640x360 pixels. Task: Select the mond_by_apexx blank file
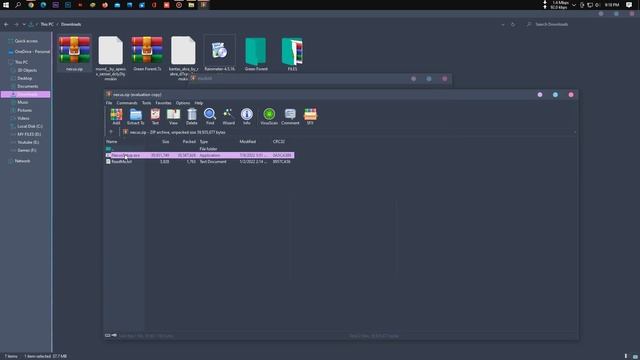111,58
